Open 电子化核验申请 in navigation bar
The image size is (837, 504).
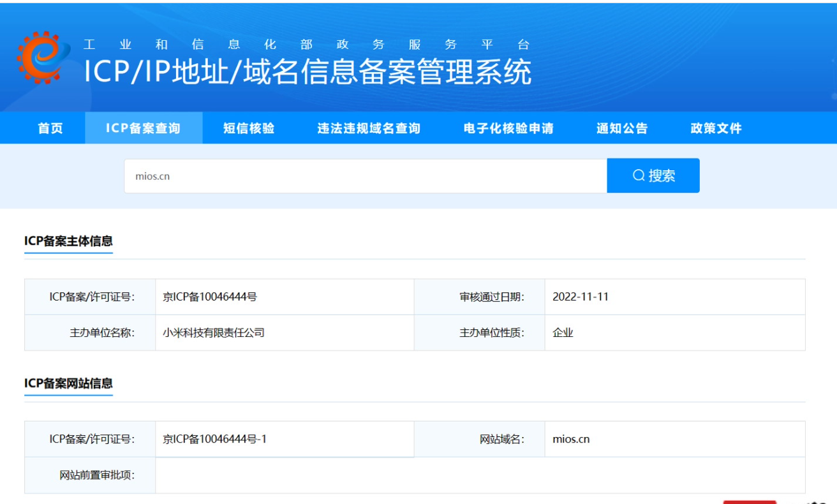click(x=508, y=128)
